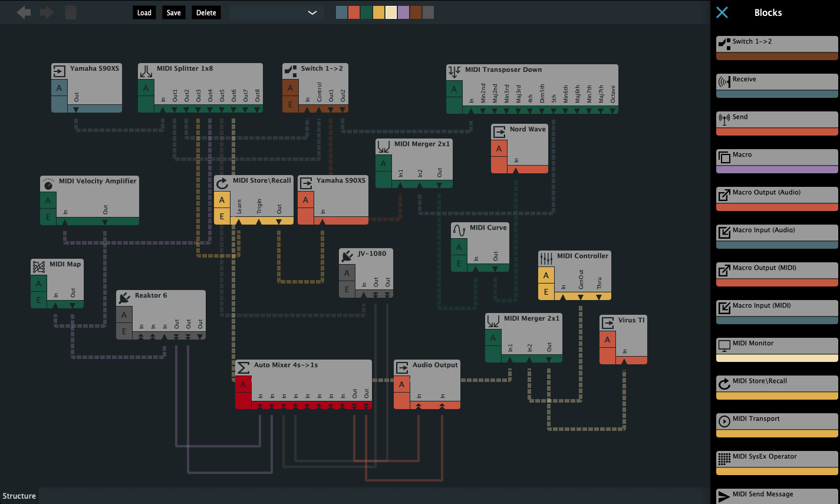Toggle the A button on Auto Mixer block

[243, 384]
